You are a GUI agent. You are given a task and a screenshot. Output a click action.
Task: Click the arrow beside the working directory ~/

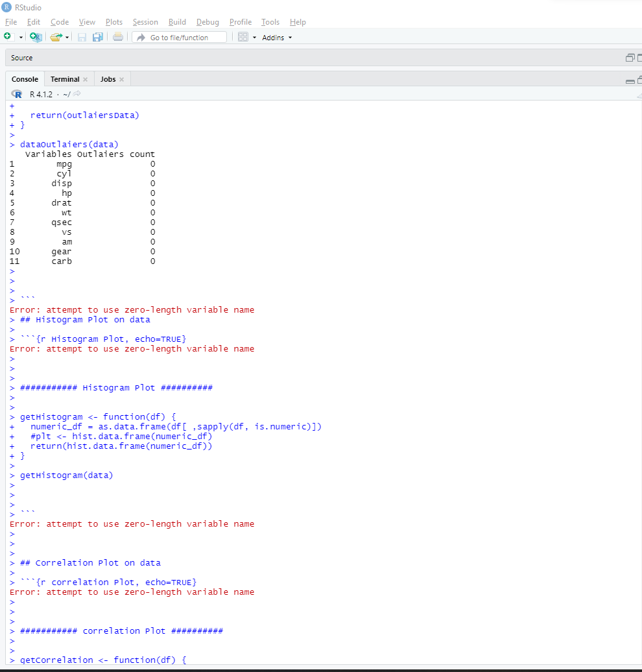pyautogui.click(x=76, y=93)
